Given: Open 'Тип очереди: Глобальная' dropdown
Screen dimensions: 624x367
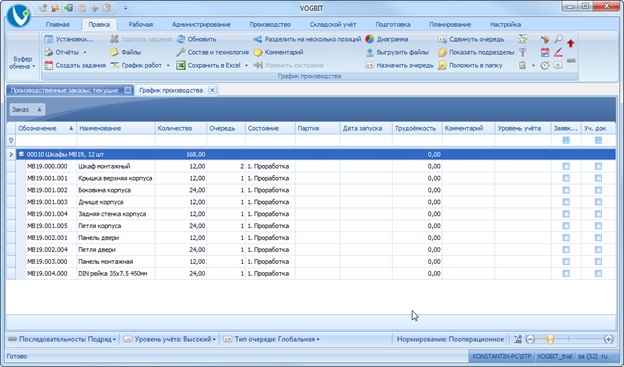Looking at the screenshot, I should [271, 339].
